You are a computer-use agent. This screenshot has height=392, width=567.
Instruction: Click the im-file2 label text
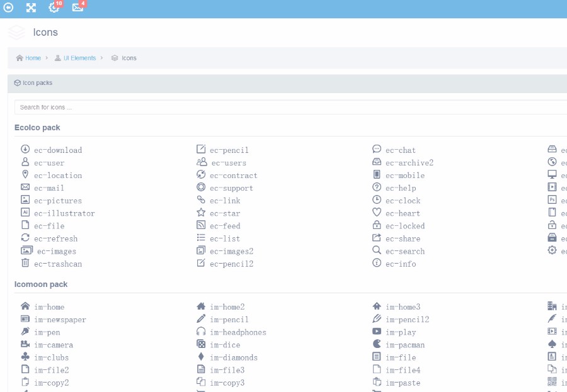52,371
